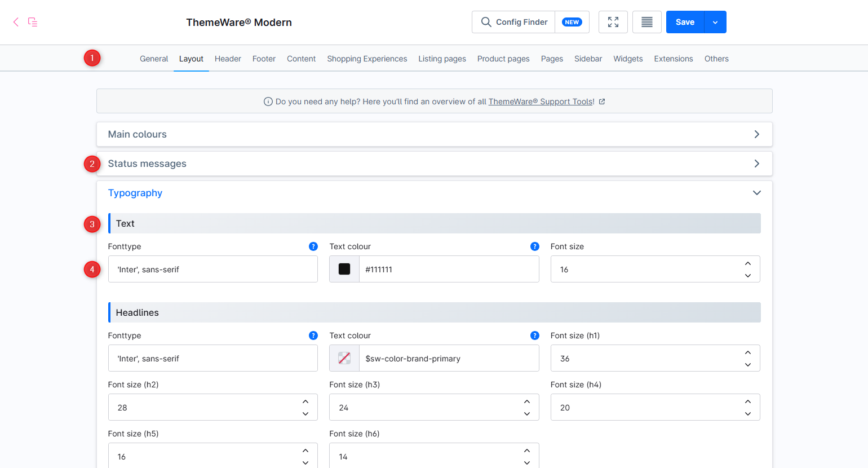
Task: Open the Sidebar tab
Action: pyautogui.click(x=588, y=59)
